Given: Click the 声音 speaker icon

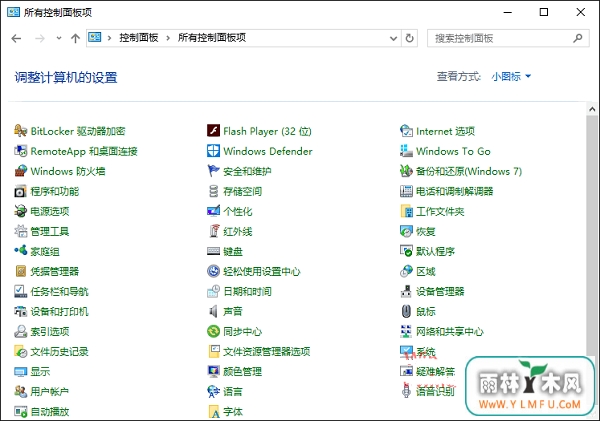Looking at the screenshot, I should tap(214, 312).
